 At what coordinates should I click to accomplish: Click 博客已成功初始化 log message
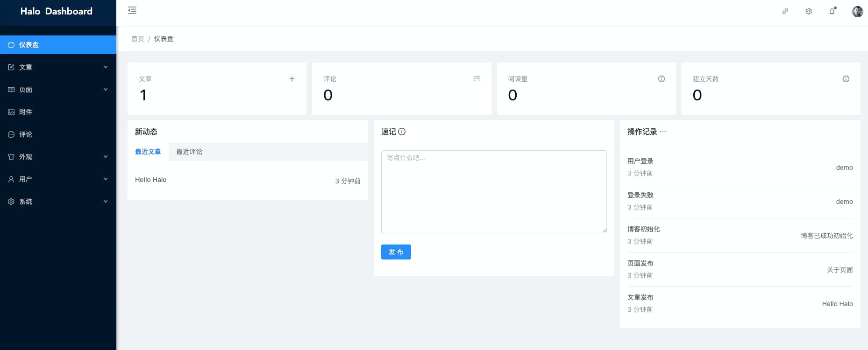coord(827,236)
